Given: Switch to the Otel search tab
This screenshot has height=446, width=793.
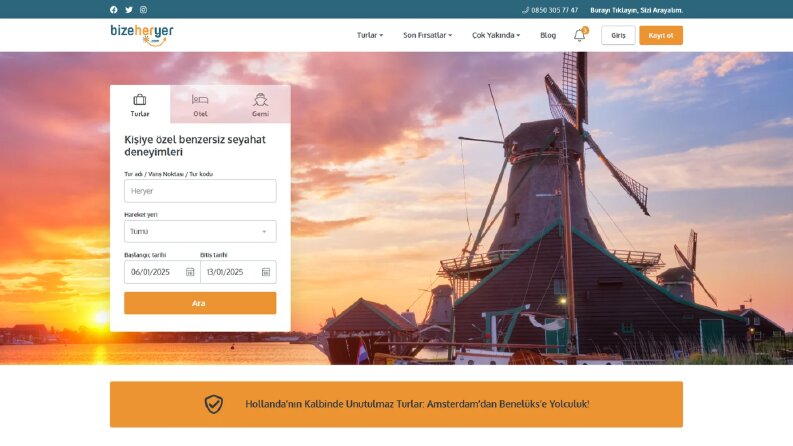Looking at the screenshot, I should [200, 105].
